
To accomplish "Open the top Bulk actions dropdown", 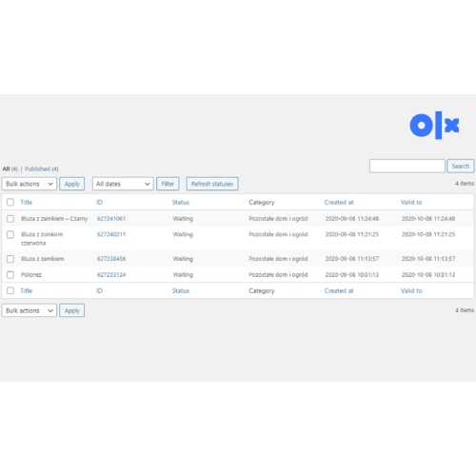I will point(30,184).
